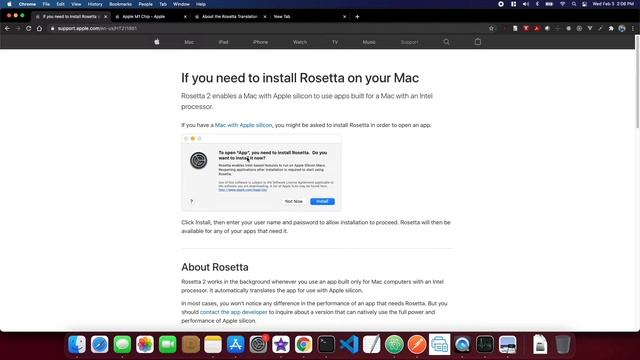
Task: Open Messages from the dock
Action: (122, 344)
